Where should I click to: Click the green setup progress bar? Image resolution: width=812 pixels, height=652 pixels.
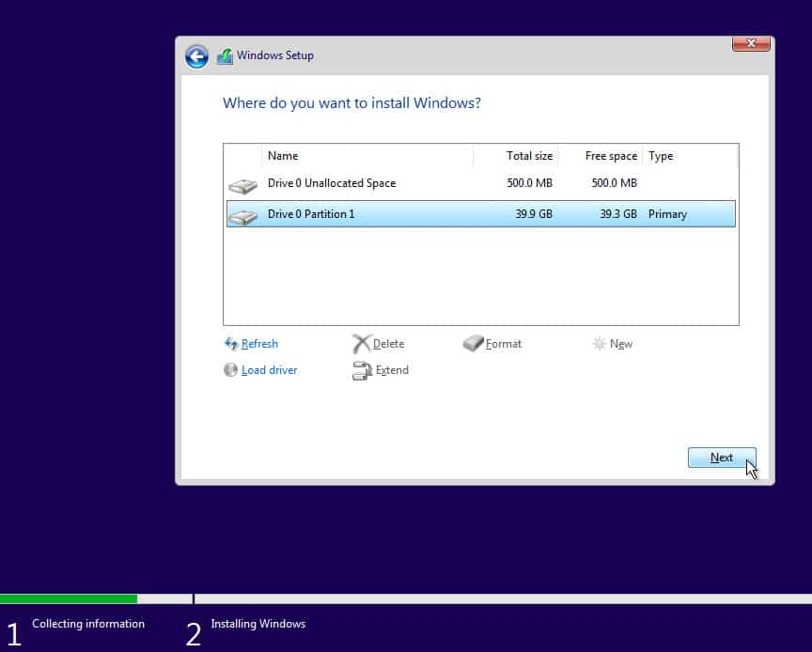pyautogui.click(x=68, y=598)
